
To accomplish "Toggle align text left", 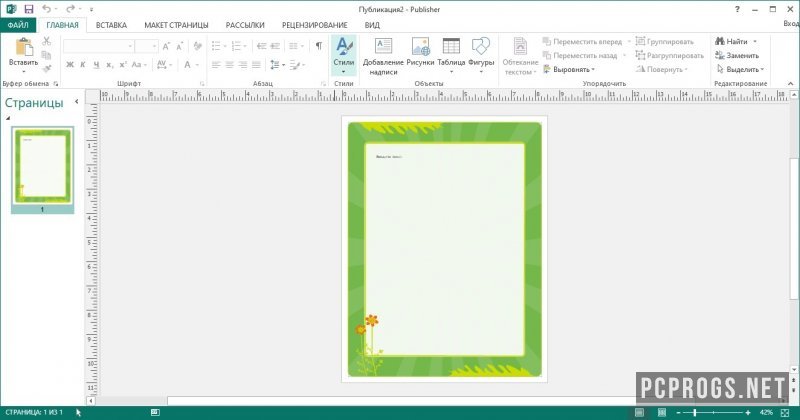I will coord(216,65).
